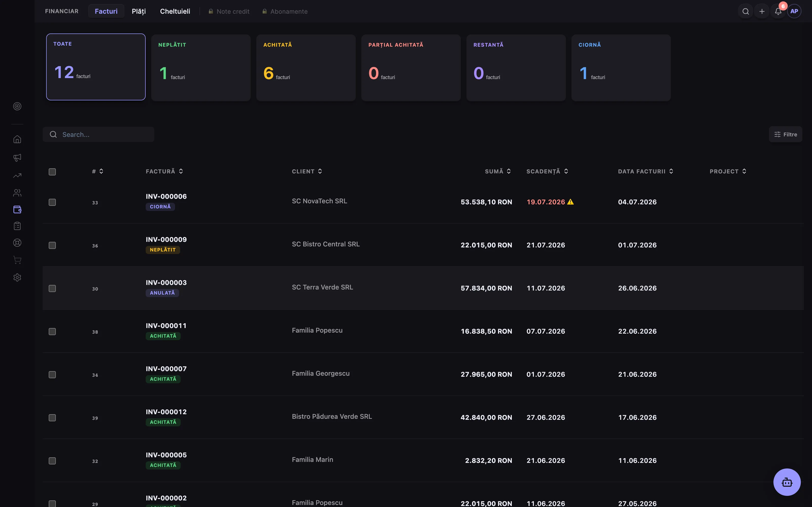The height and width of the screenshot is (507, 812).
Task: Switch to the Plăți tab
Action: 139,11
